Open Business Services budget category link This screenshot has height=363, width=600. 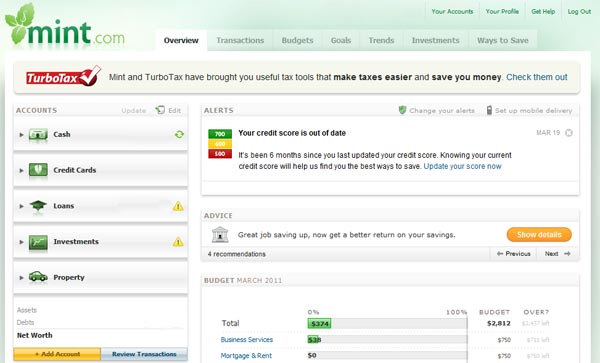pyautogui.click(x=247, y=340)
